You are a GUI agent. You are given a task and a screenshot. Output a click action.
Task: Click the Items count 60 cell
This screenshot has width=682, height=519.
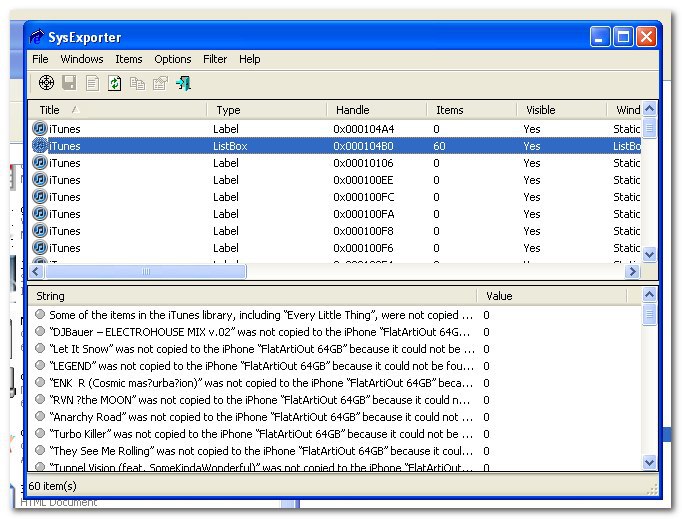coord(439,146)
